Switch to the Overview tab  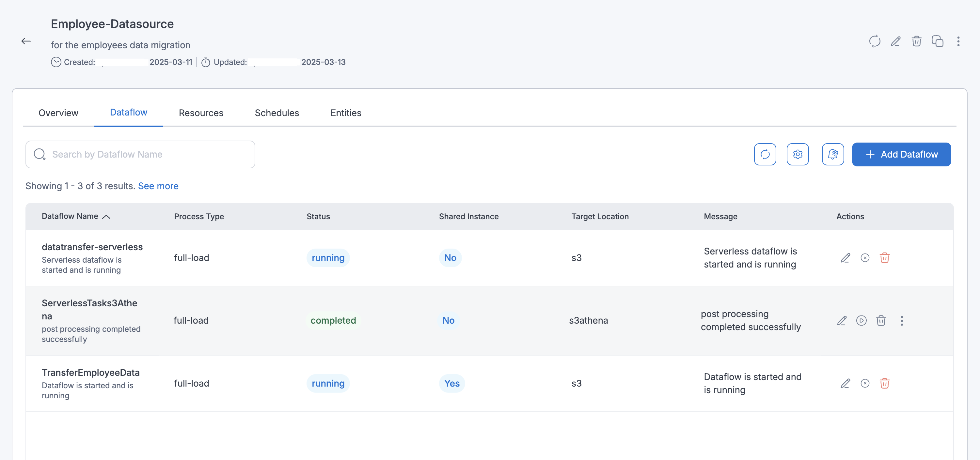[58, 113]
